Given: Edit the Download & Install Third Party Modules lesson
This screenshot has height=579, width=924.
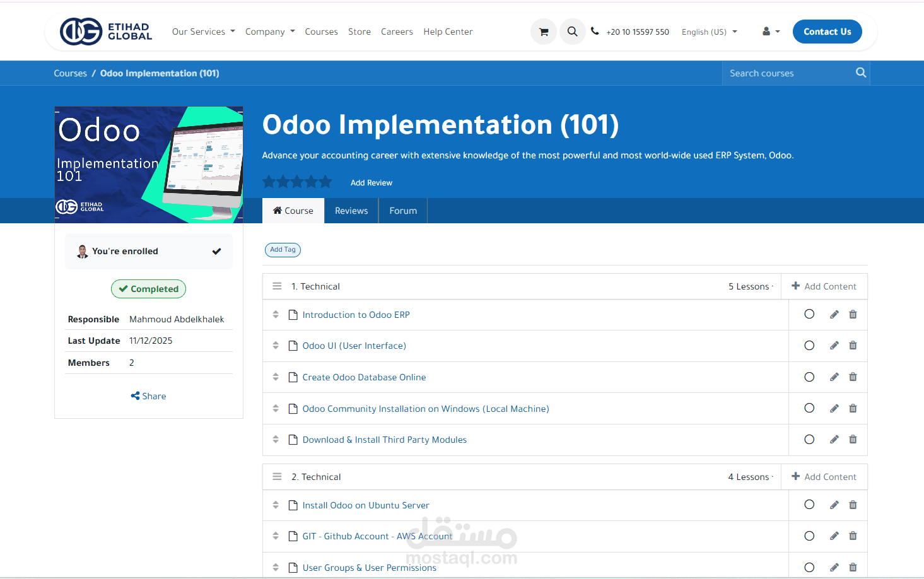Looking at the screenshot, I should click(834, 440).
